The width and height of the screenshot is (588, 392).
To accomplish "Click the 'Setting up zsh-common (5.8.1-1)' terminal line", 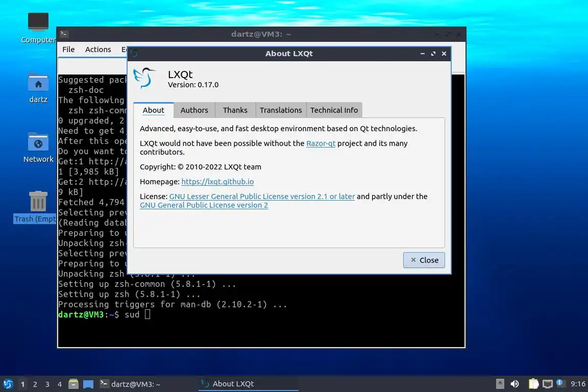I will point(147,284).
